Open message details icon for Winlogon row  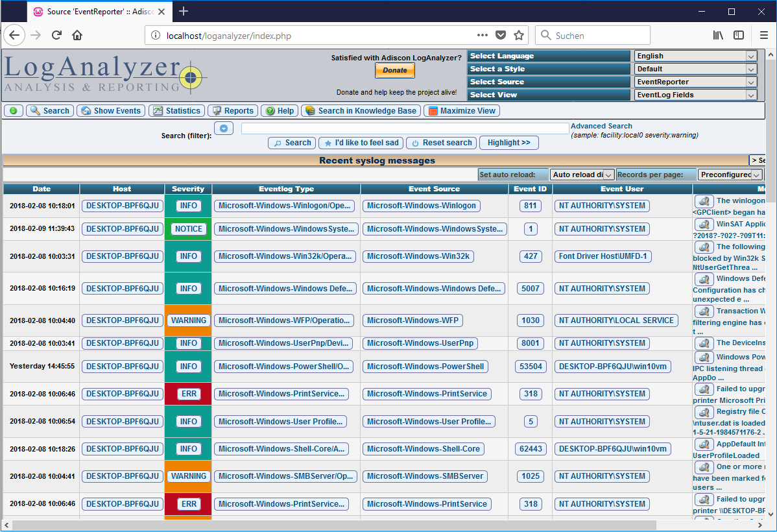pyautogui.click(x=703, y=201)
